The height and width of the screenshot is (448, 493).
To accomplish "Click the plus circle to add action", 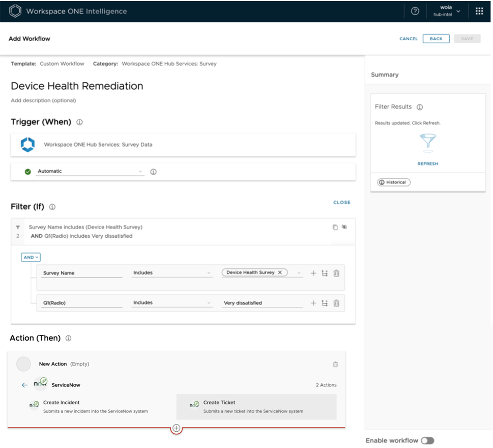I will [x=176, y=429].
